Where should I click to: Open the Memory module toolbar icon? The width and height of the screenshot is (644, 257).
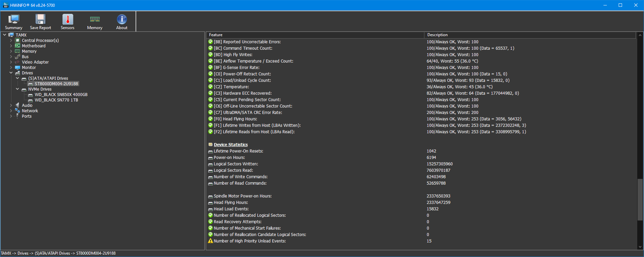(95, 19)
